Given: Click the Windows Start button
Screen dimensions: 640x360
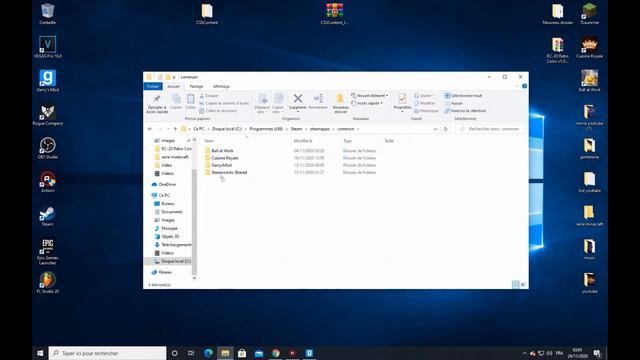Looking at the screenshot, I should coord(40,353).
